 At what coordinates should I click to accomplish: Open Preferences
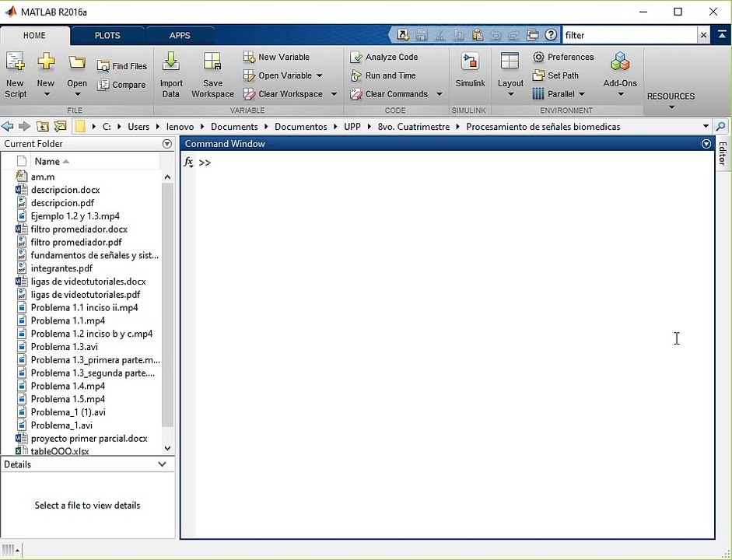[x=563, y=57]
